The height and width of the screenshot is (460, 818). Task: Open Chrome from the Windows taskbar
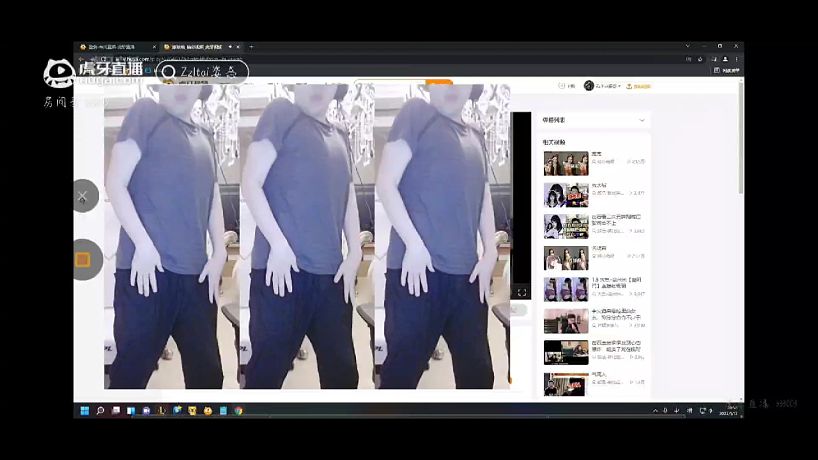(x=238, y=410)
